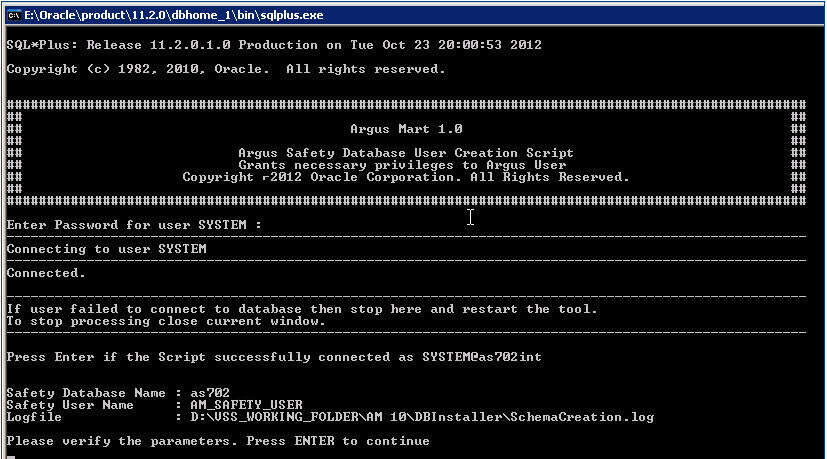
Task: Click the 'Argus Mart 1.0' heading
Action: (406, 129)
